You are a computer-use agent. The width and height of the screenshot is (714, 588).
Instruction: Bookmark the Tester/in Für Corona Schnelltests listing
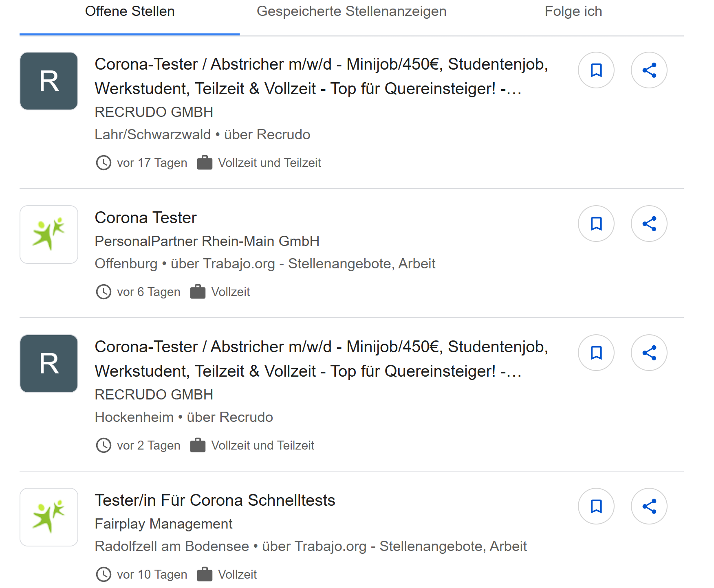coord(596,506)
